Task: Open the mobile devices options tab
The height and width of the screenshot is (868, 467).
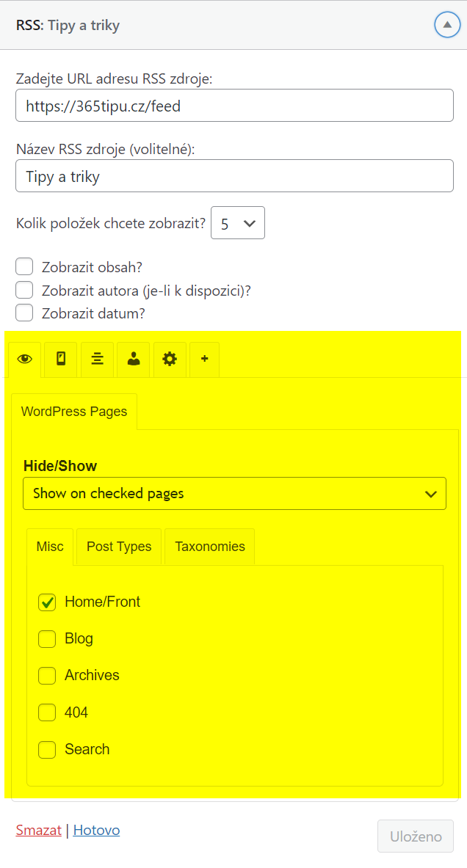Action: tap(61, 360)
